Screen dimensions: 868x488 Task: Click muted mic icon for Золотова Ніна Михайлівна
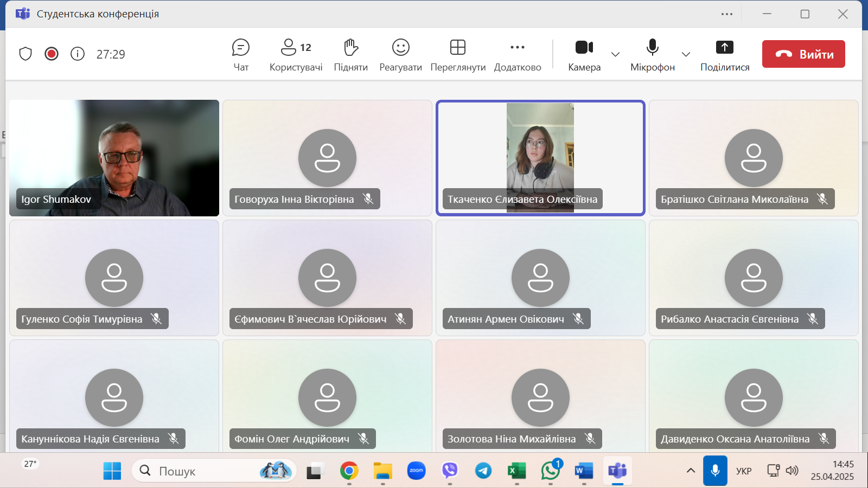590,439
